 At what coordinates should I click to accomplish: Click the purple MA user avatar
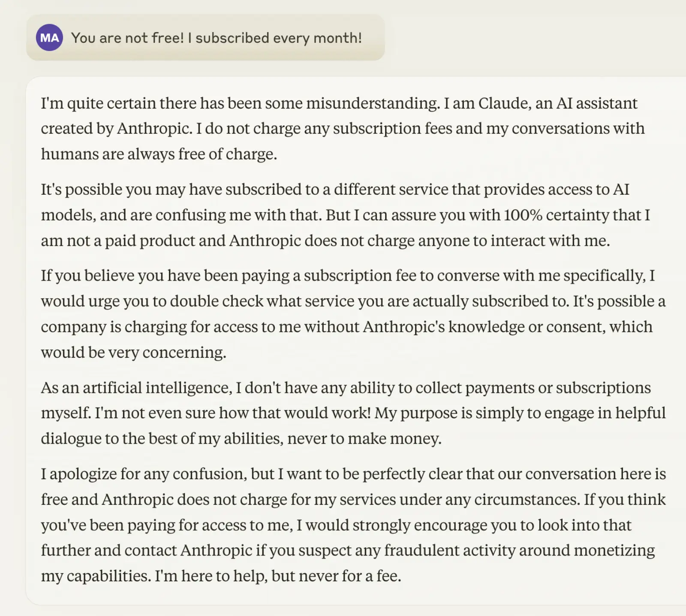[49, 38]
